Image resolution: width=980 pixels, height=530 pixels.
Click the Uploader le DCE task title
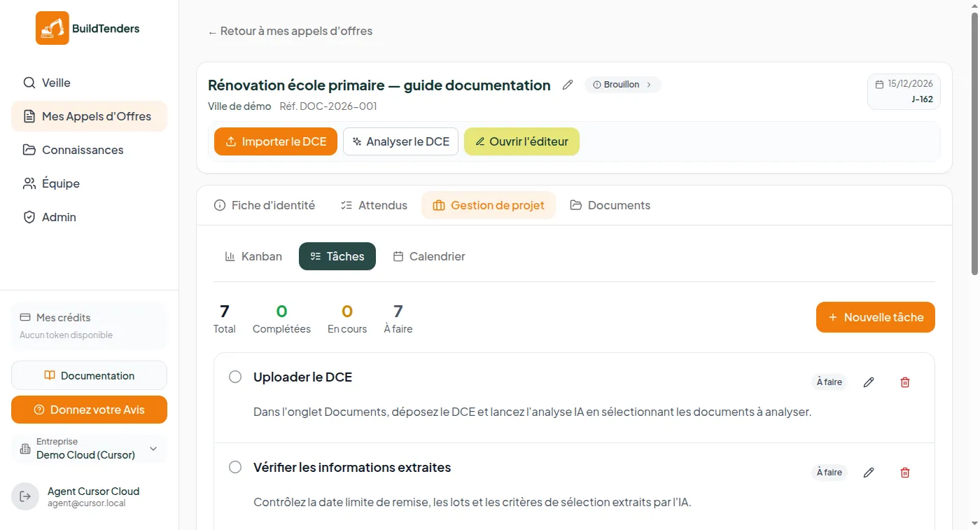click(302, 377)
